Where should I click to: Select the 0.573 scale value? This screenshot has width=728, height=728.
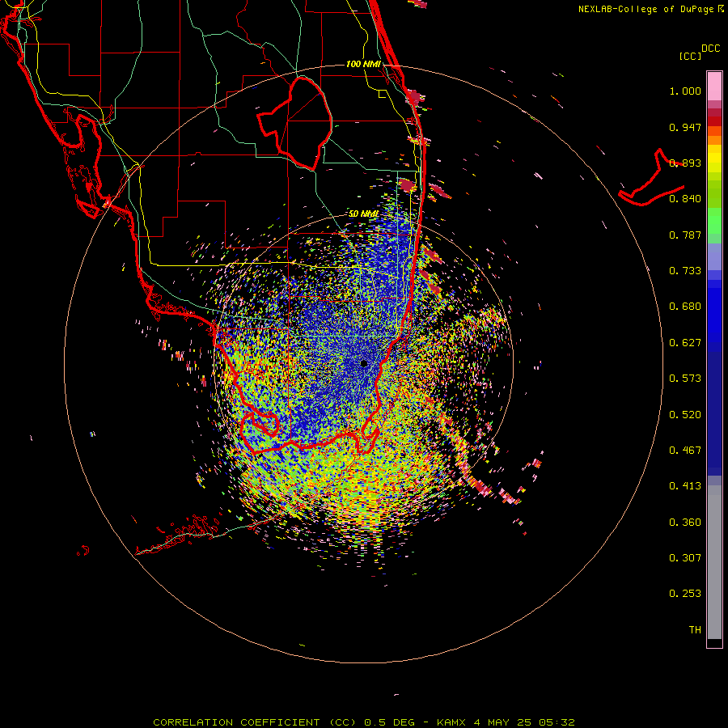(685, 379)
